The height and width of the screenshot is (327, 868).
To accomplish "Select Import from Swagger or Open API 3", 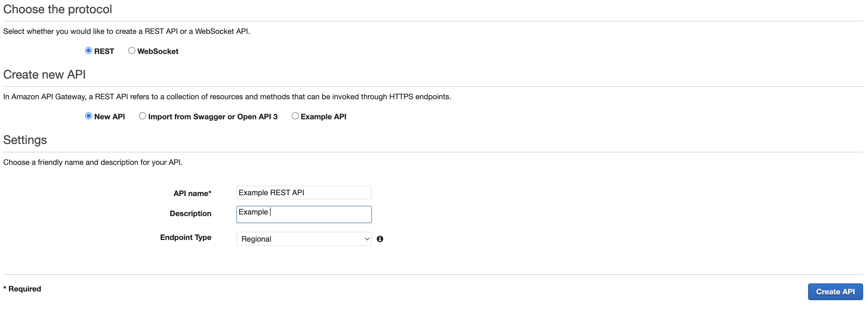I will [x=142, y=116].
